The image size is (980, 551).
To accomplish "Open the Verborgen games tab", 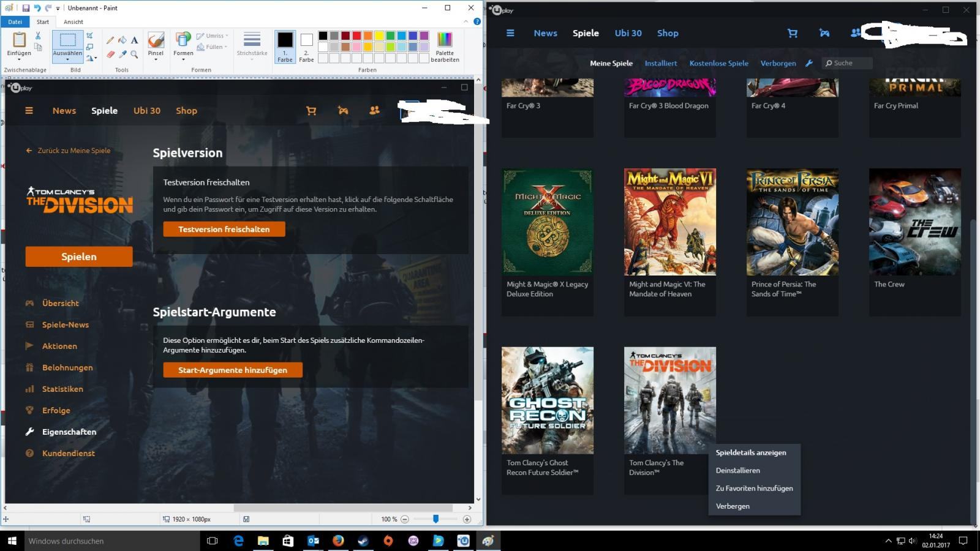I will [x=778, y=63].
